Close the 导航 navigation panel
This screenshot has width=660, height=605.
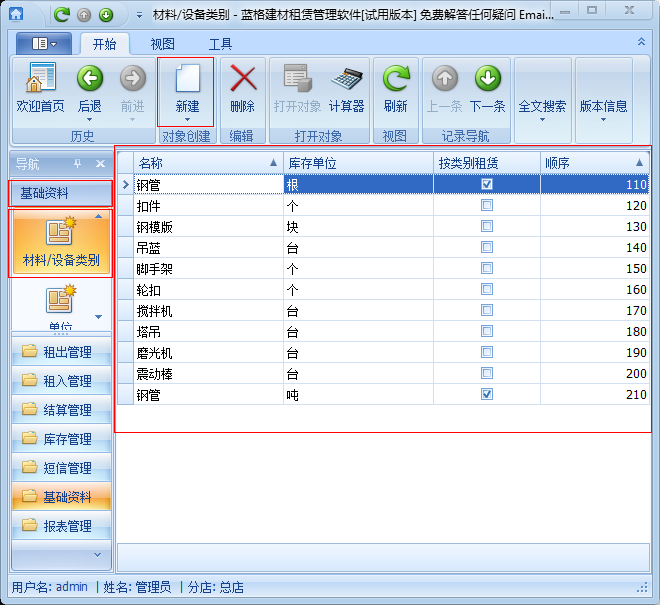click(100, 163)
